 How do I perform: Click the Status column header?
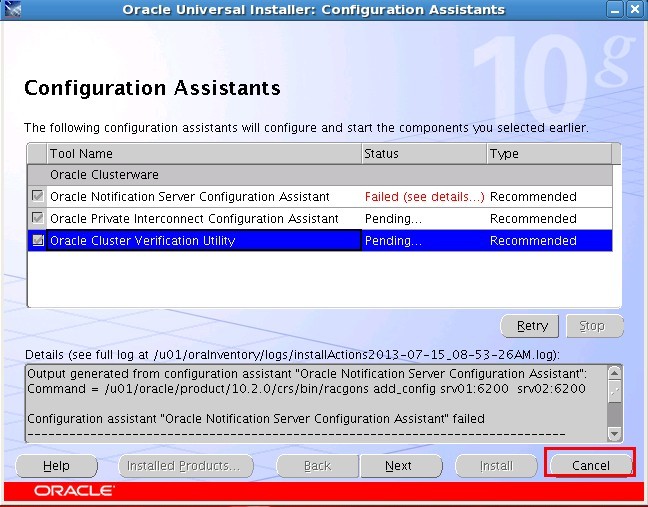click(424, 154)
